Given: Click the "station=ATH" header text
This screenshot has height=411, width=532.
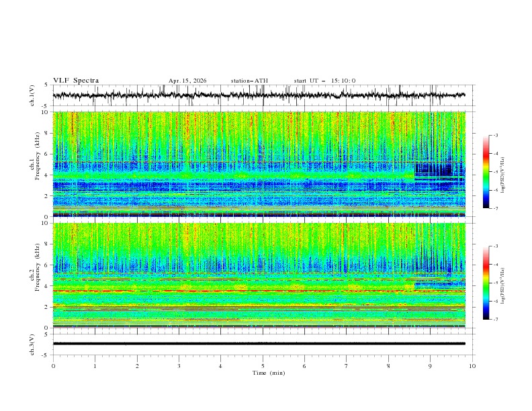Looking at the screenshot, I should pyautogui.click(x=249, y=81).
